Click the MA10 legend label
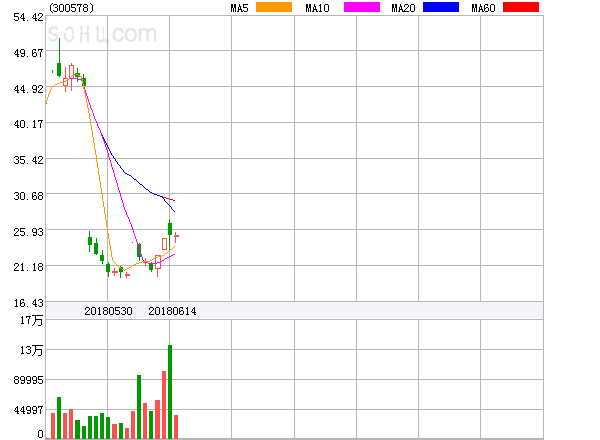 pyautogui.click(x=317, y=8)
